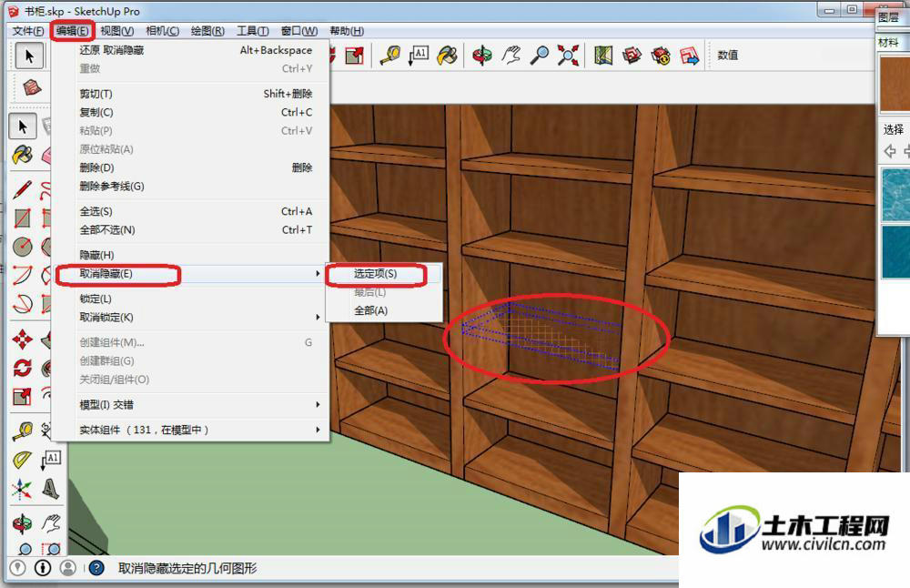Select the Pan hand in top toolbar
The height and width of the screenshot is (588, 910).
pos(511,56)
